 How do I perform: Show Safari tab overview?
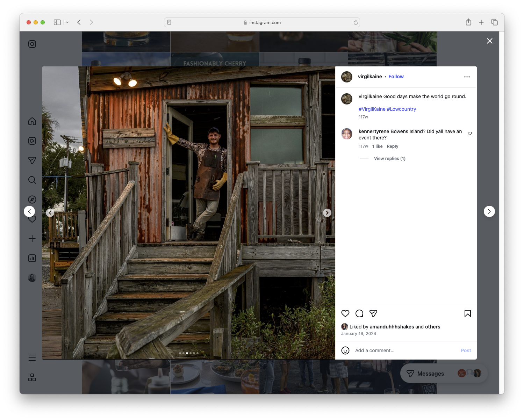pyautogui.click(x=495, y=22)
